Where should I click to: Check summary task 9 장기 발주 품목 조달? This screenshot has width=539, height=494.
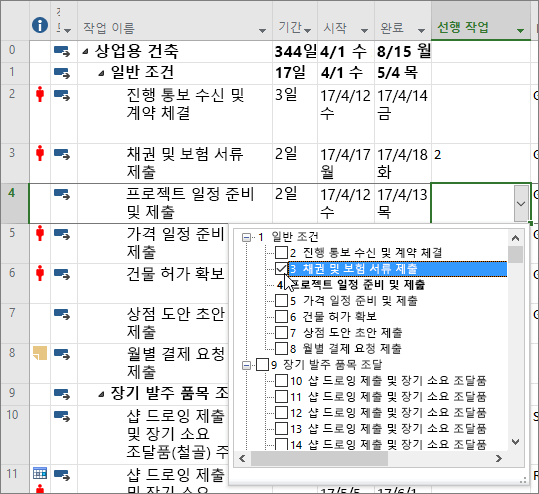(x=262, y=364)
